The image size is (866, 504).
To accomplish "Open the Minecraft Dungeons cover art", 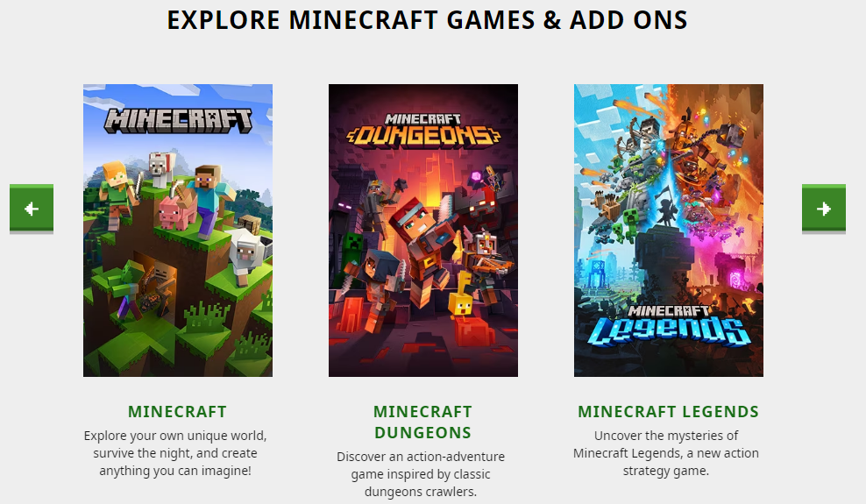I will 423,231.
